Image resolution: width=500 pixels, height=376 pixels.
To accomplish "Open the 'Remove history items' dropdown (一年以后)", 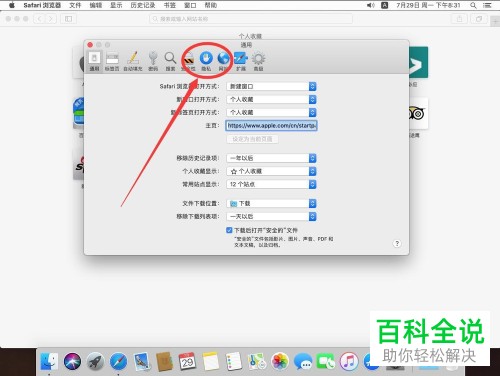I will coord(271,158).
